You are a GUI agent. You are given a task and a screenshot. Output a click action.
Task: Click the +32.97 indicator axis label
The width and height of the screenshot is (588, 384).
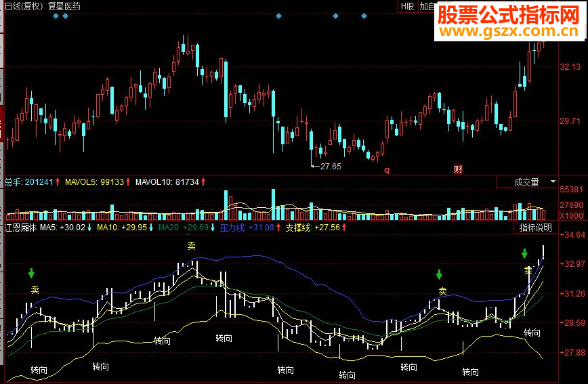coord(572,264)
